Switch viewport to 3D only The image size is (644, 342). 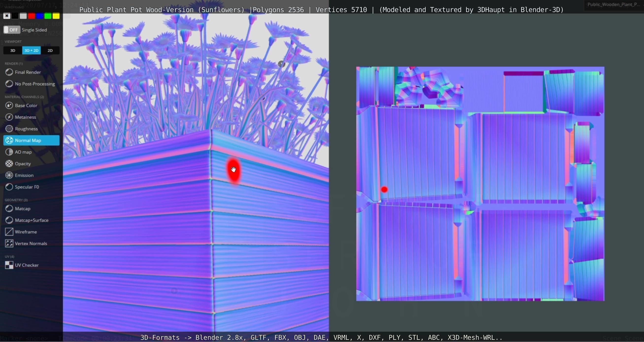[x=13, y=51]
